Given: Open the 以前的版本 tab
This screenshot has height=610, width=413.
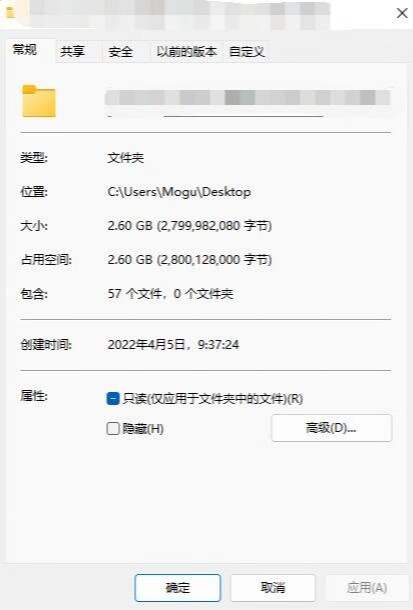Looking at the screenshot, I should pyautogui.click(x=187, y=51).
